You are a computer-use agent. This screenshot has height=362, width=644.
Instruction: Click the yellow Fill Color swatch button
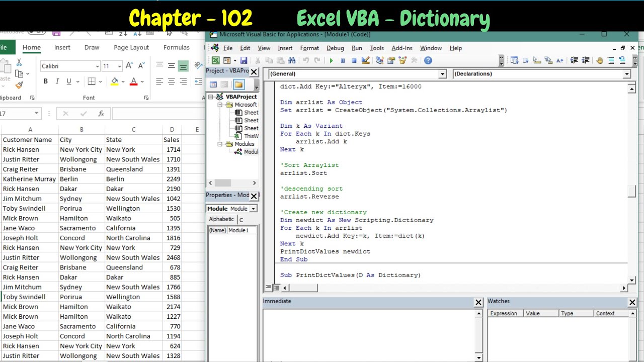[x=115, y=81]
